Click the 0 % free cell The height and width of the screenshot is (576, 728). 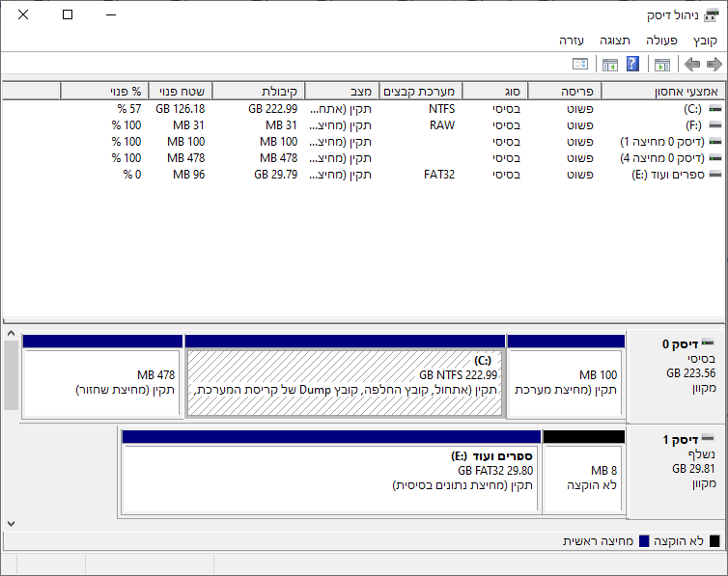pos(132,175)
